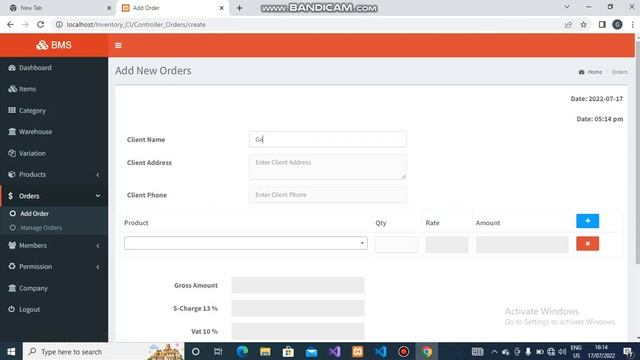Expand the Members sidebar menu
The image size is (640, 360).
[54, 245]
